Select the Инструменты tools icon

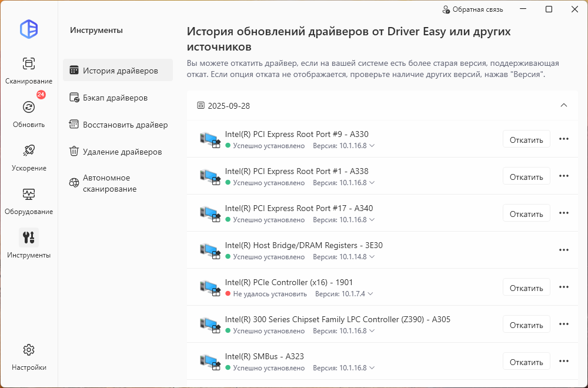coord(28,238)
